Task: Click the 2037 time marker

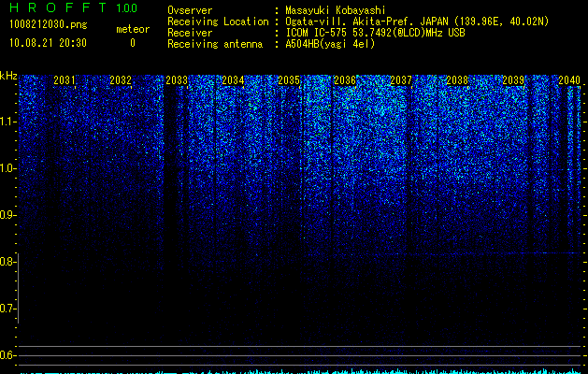Action: [x=401, y=80]
